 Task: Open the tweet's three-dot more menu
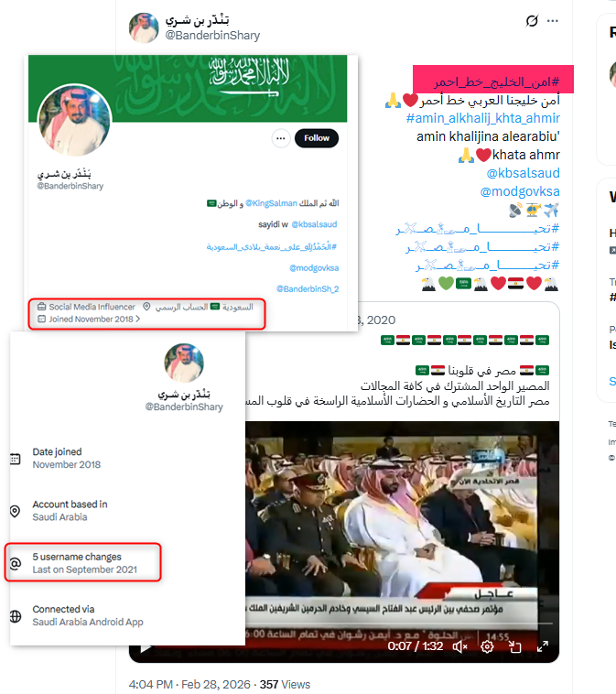click(x=552, y=21)
